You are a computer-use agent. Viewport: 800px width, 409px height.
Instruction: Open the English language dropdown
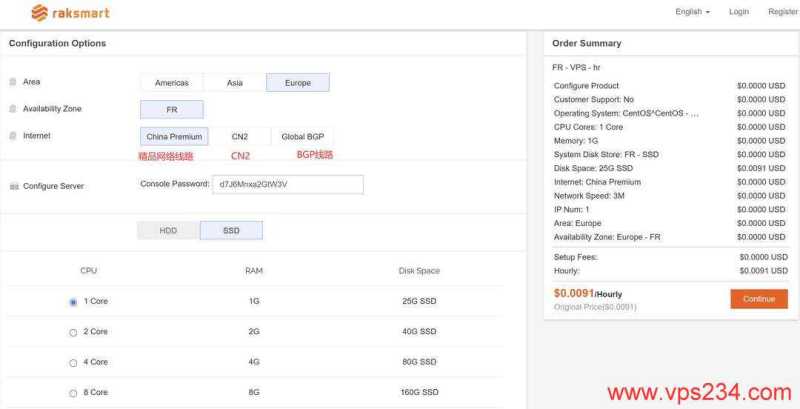(693, 12)
